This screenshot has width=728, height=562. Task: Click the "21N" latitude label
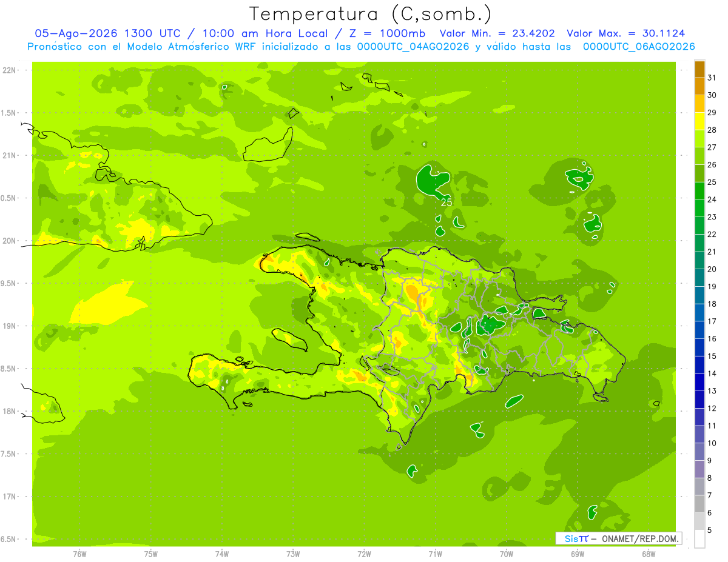10,156
